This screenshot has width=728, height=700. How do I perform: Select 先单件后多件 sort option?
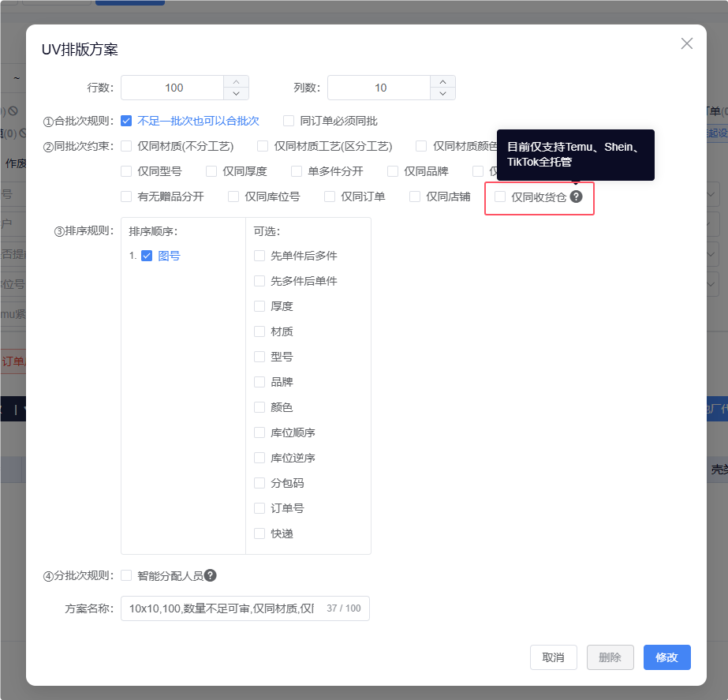click(259, 256)
